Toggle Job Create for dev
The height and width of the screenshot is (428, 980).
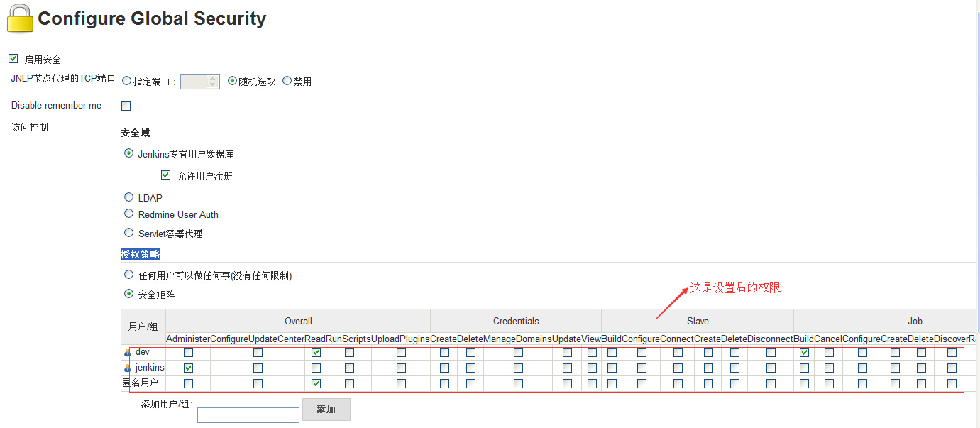click(x=895, y=352)
